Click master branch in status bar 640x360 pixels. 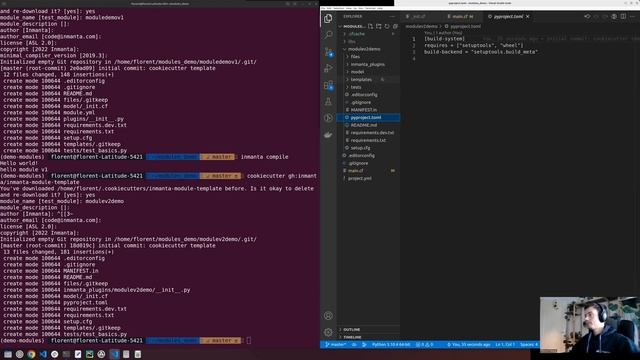(x=336, y=344)
